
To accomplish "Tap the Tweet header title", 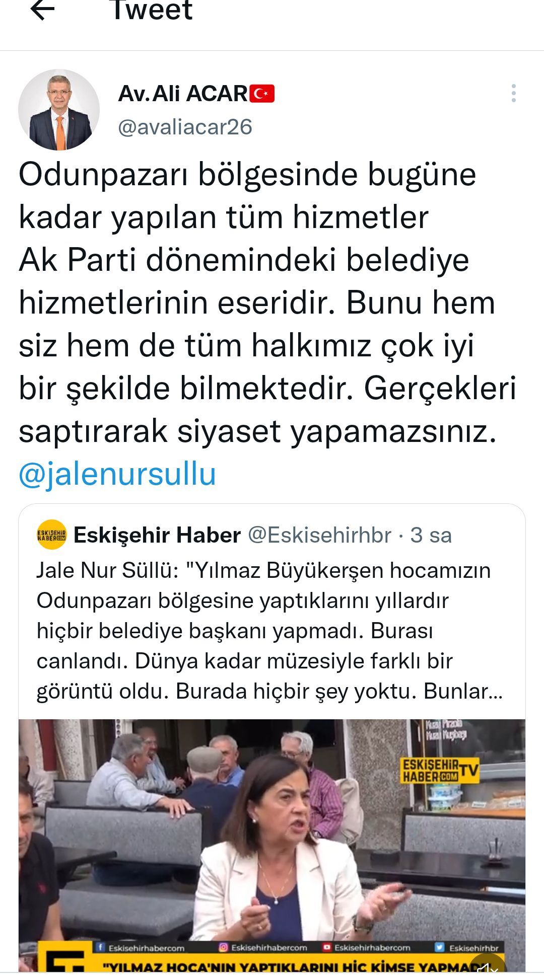I will click(x=151, y=10).
